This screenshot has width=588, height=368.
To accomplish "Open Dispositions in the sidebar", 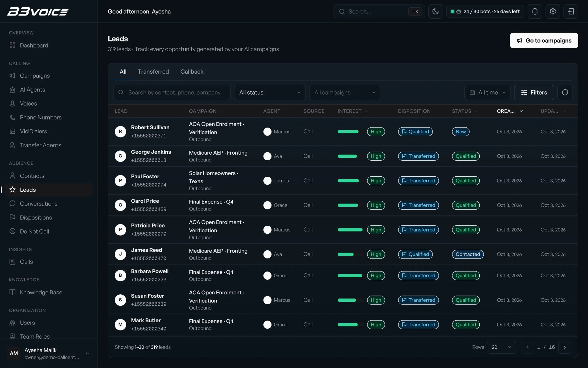I will [x=49, y=217].
